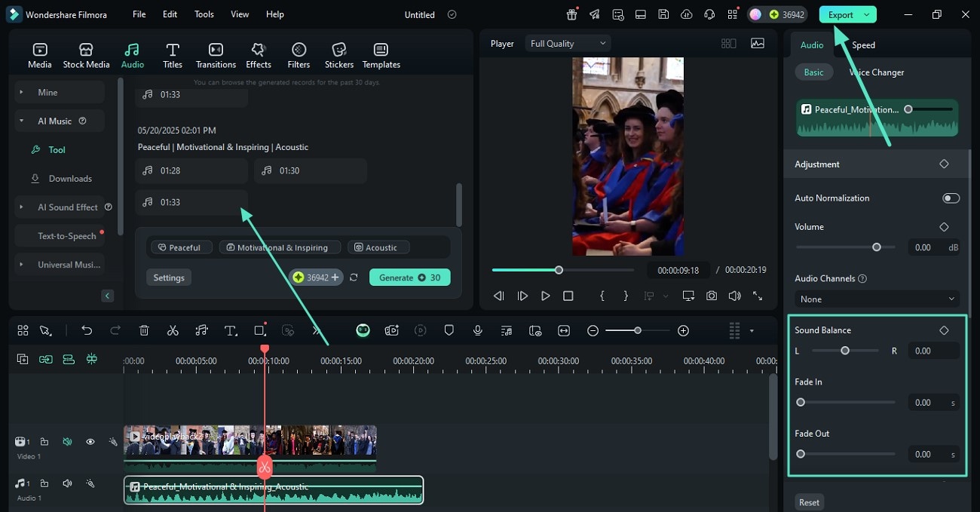The height and width of the screenshot is (512, 980).
Task: Collapse the sidebar with arrow button
Action: coord(107,296)
